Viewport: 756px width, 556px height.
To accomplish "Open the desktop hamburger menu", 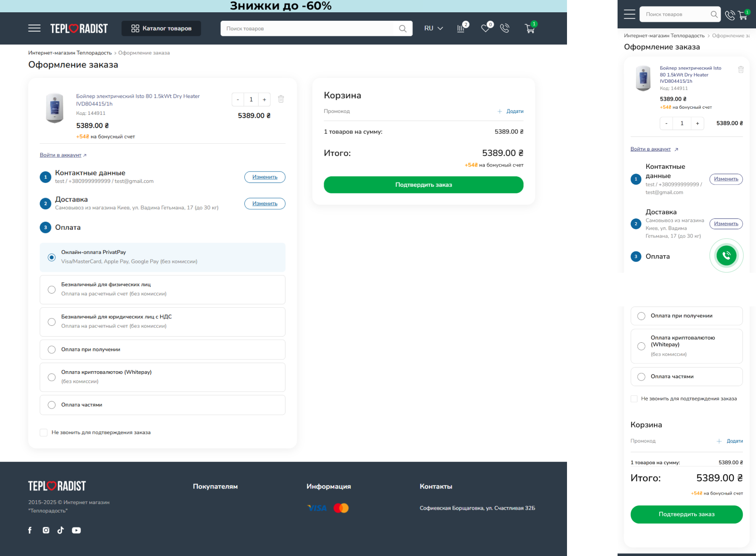I will click(x=34, y=28).
